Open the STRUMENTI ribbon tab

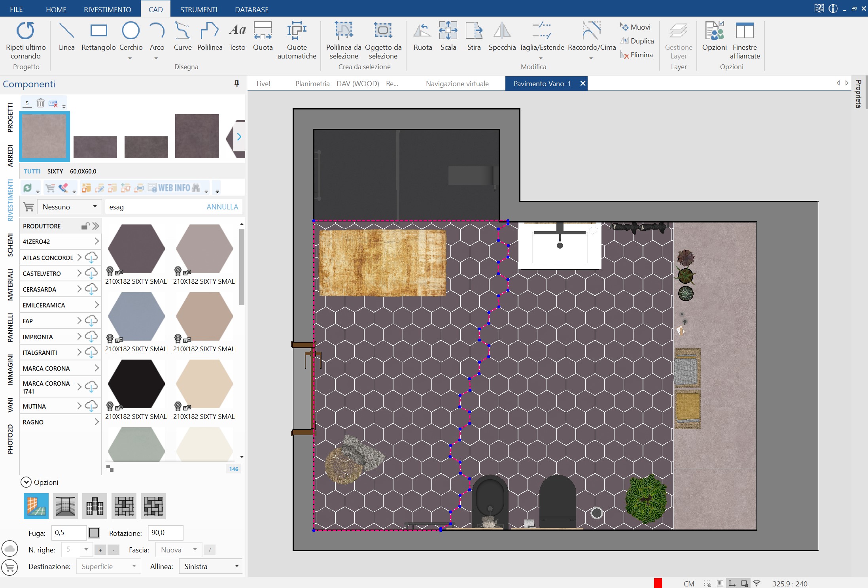[x=199, y=9]
